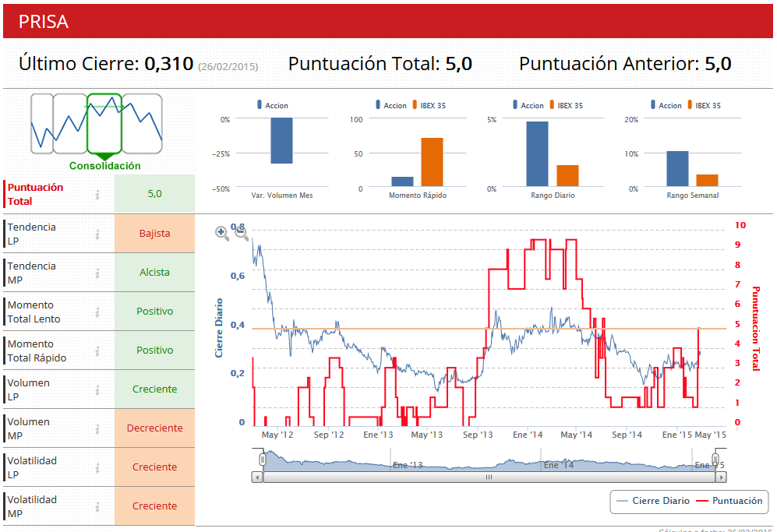This screenshot has width=777, height=532.
Task: Toggle Accion legend in Rango Diario chart
Action: click(528, 105)
